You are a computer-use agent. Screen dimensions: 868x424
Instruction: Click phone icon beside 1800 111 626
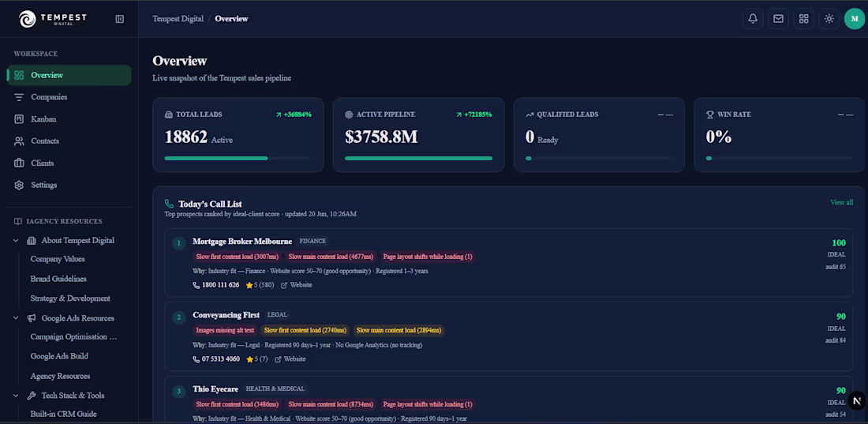[x=196, y=285]
